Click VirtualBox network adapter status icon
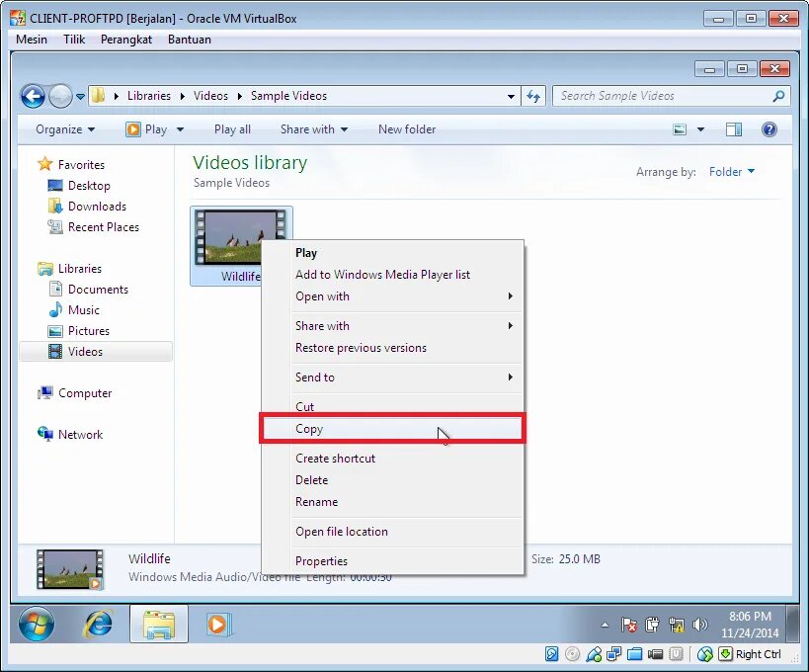Screen dimensions: 809x672 (613, 654)
